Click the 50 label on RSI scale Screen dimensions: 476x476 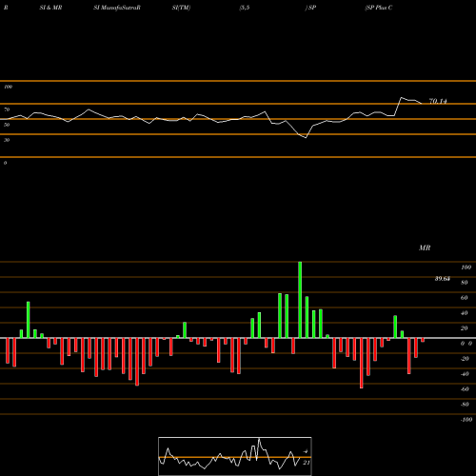coord(7,125)
